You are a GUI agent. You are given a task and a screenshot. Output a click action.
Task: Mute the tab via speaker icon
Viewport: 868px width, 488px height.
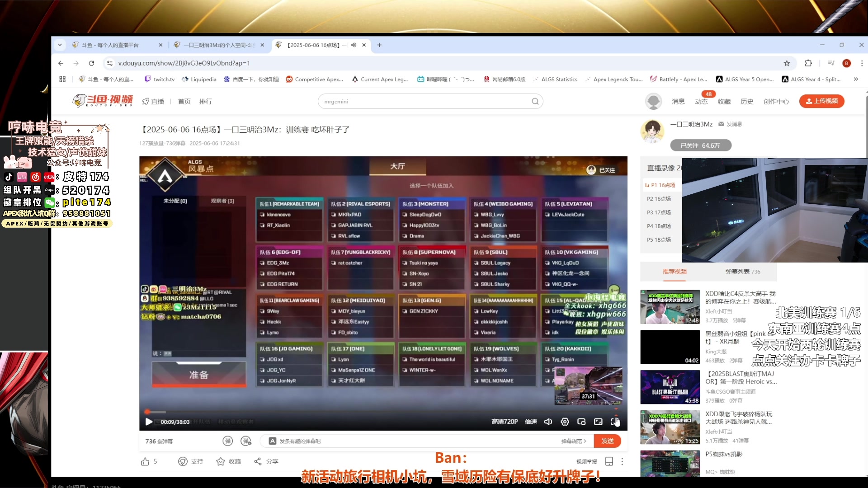coord(354,45)
